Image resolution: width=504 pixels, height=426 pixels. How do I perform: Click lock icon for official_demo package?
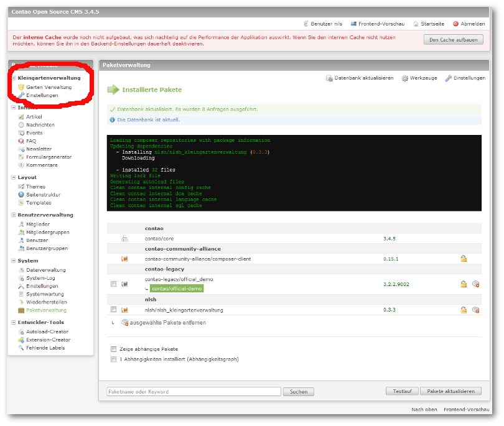coord(464,284)
